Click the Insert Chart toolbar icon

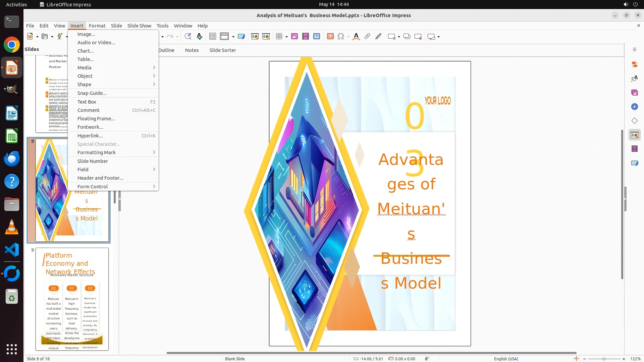[x=316, y=37]
